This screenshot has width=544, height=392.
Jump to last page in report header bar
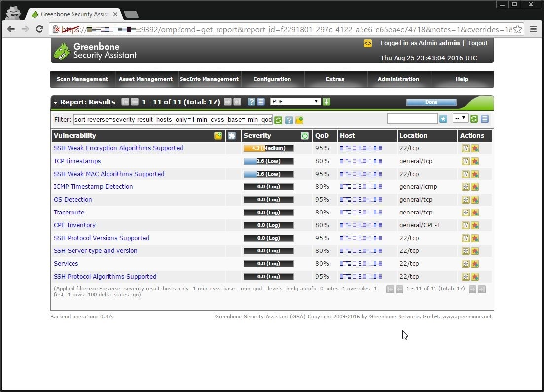237,102
